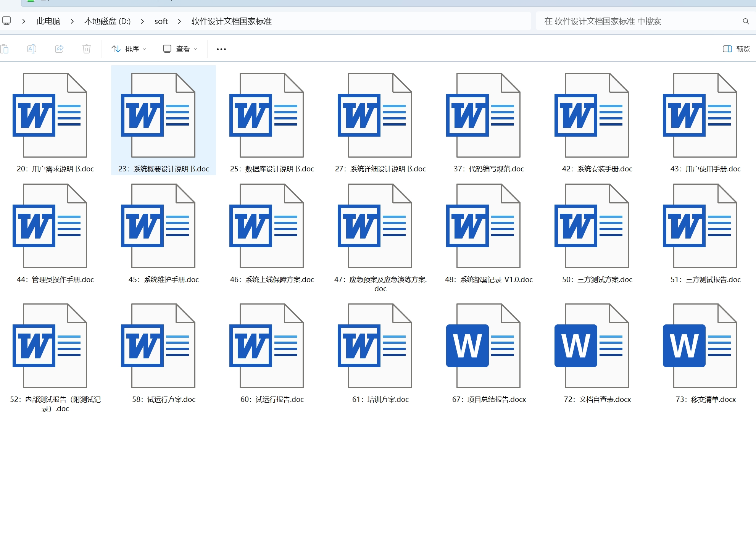This screenshot has width=756, height=545.
Task: Select Word icon of 23：系统概要设计说明书.doc
Action: point(158,115)
